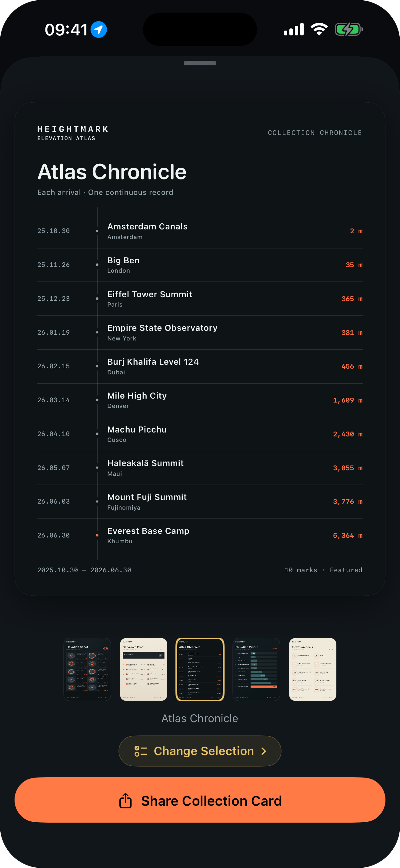Tap the battery charging icon
The width and height of the screenshot is (400, 868).
pyautogui.click(x=349, y=29)
